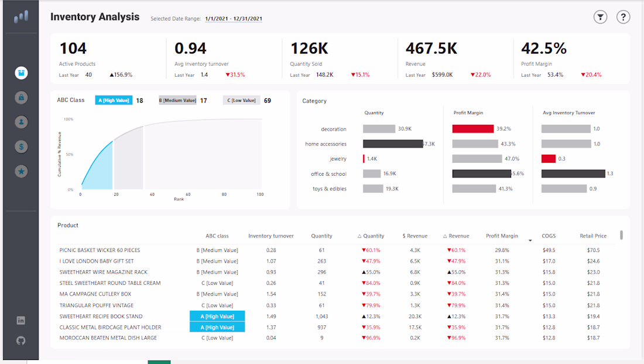
Task: Open the shopping bag sidebar icon
Action: [x=21, y=97]
